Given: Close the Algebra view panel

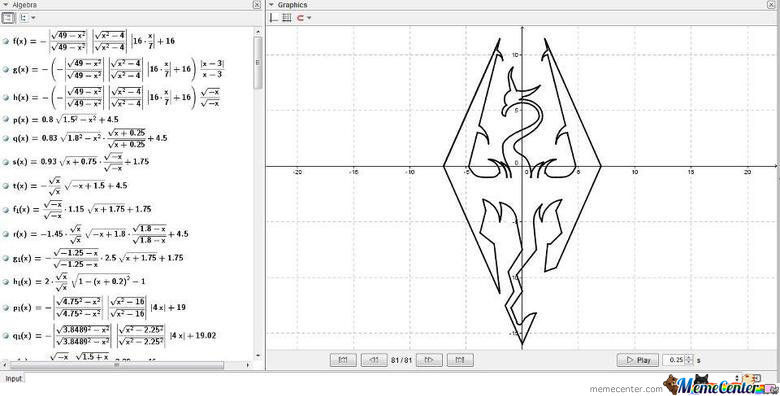Looking at the screenshot, I should [x=257, y=5].
